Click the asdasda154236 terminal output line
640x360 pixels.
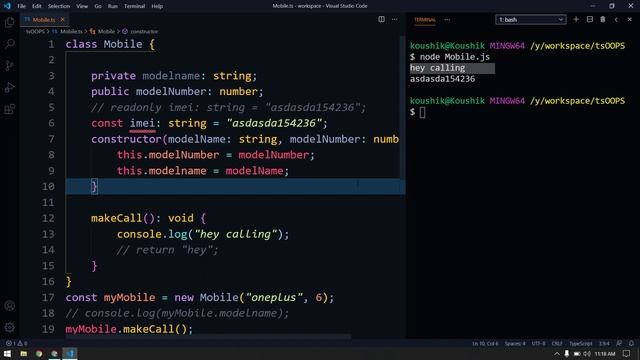tap(442, 79)
